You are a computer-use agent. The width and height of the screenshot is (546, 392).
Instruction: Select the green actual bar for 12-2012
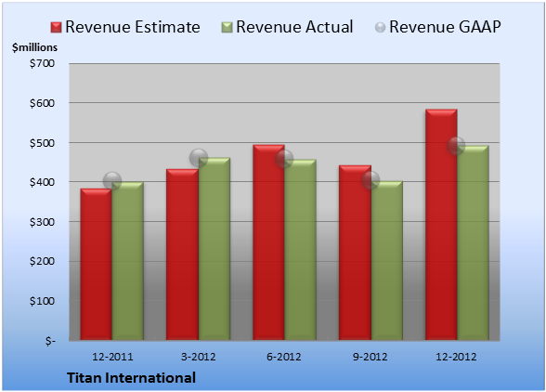coord(473,242)
